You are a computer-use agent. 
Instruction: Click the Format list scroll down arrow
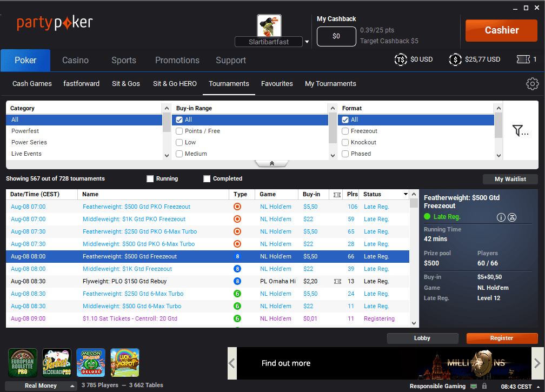(x=499, y=156)
